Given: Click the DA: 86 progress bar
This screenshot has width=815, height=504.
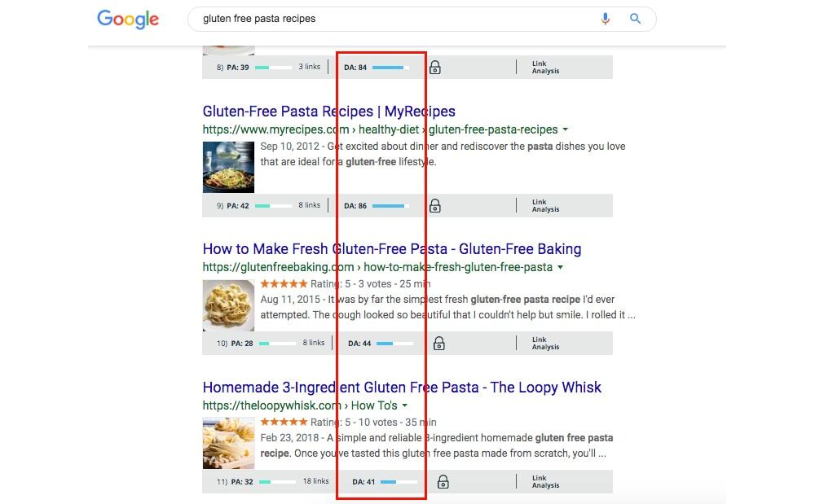Looking at the screenshot, I should [390, 206].
